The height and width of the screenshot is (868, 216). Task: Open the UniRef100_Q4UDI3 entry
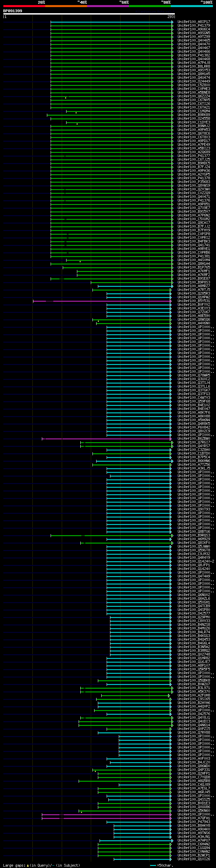194,722
